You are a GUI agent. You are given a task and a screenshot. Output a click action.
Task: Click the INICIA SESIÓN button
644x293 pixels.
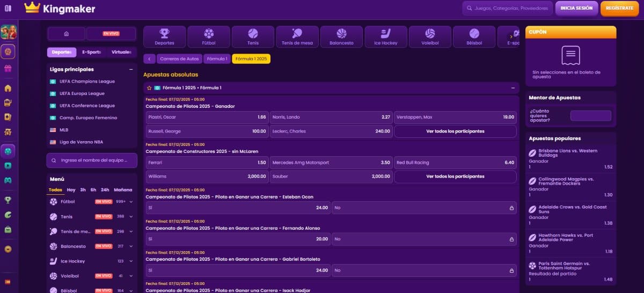point(576,8)
